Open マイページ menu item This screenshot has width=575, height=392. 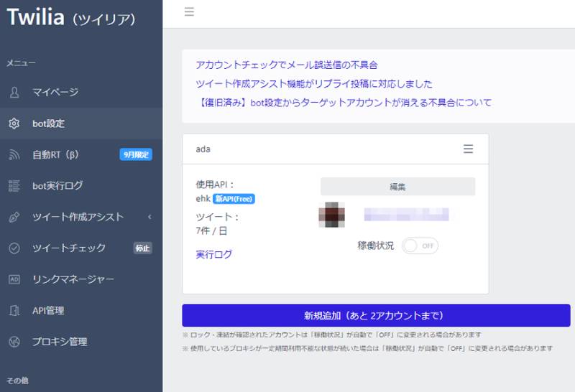point(81,92)
